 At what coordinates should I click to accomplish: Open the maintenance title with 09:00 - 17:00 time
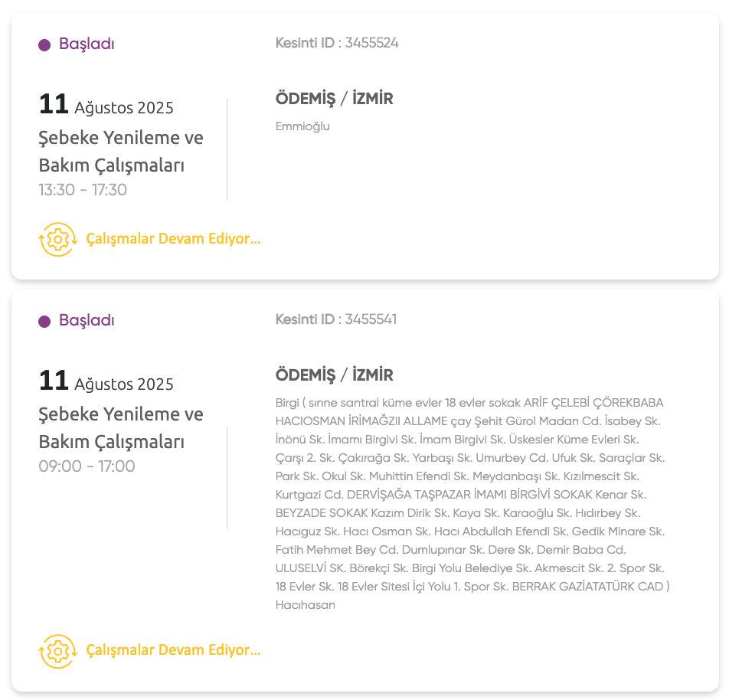point(121,428)
